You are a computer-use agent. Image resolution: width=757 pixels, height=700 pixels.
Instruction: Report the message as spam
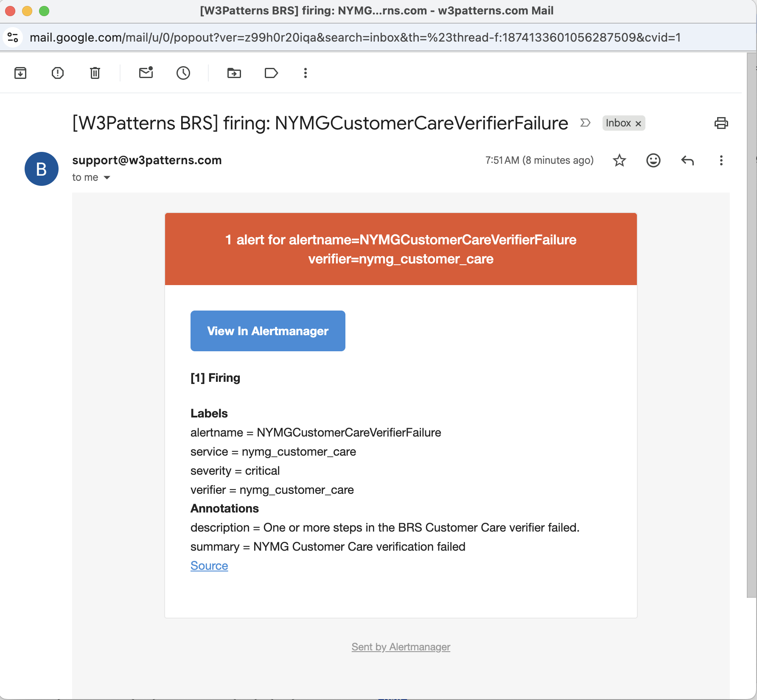(58, 73)
